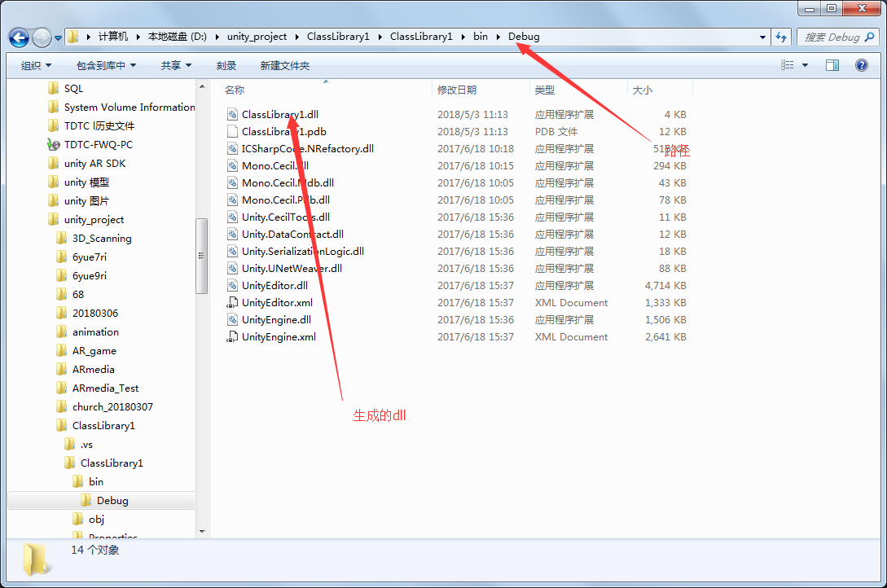Click 计算机 breadcrumb segment
Image resolution: width=887 pixels, height=588 pixels.
tap(113, 37)
